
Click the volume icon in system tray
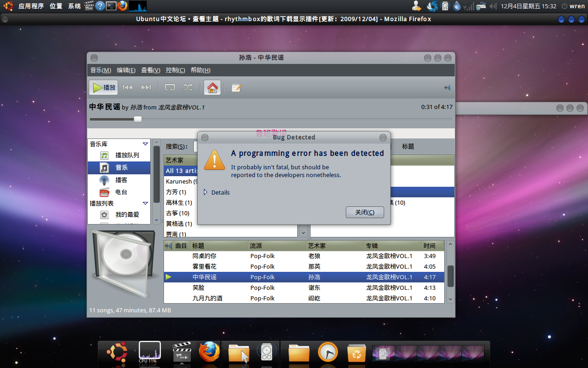[x=493, y=6]
